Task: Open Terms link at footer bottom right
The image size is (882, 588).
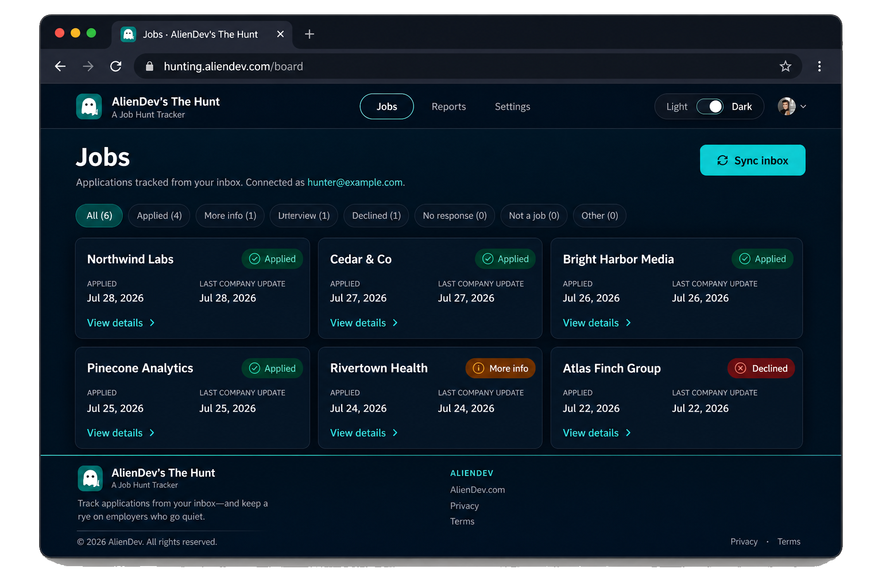Action: [789, 541]
